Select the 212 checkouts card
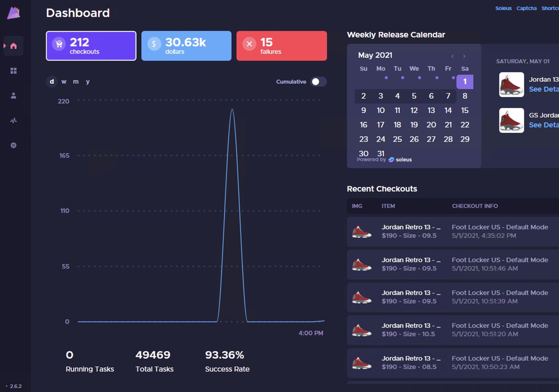The height and width of the screenshot is (392, 559). tap(91, 46)
